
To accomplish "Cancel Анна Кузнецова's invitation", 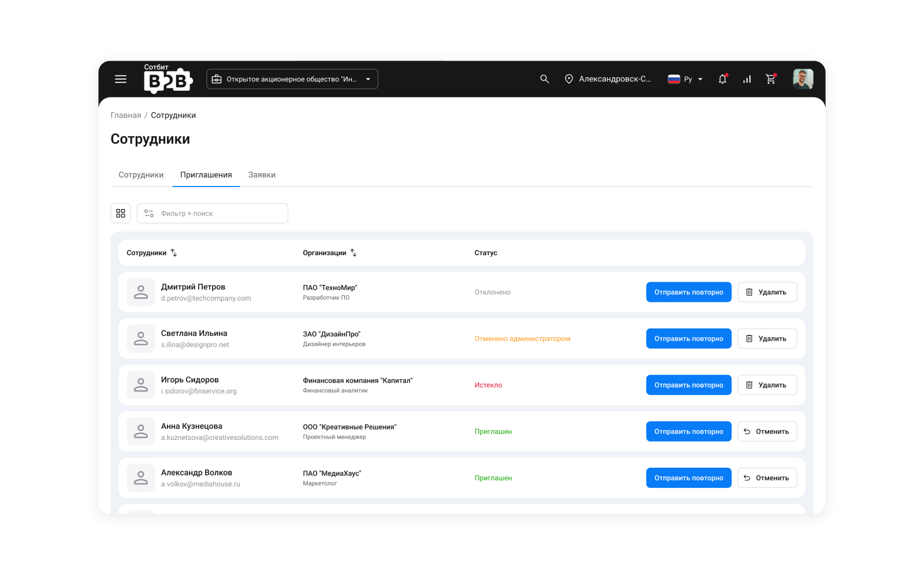I will pos(767,431).
